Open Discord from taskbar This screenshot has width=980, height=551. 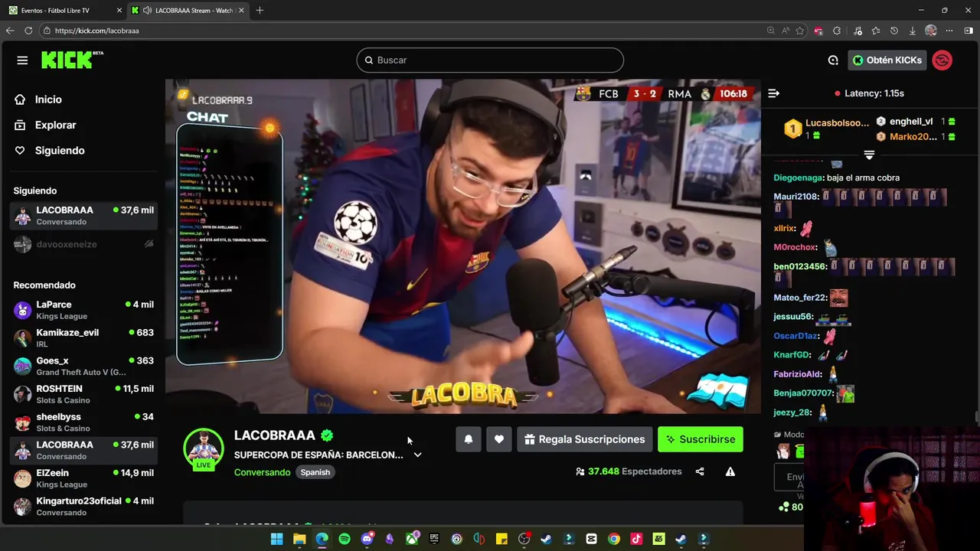click(367, 540)
